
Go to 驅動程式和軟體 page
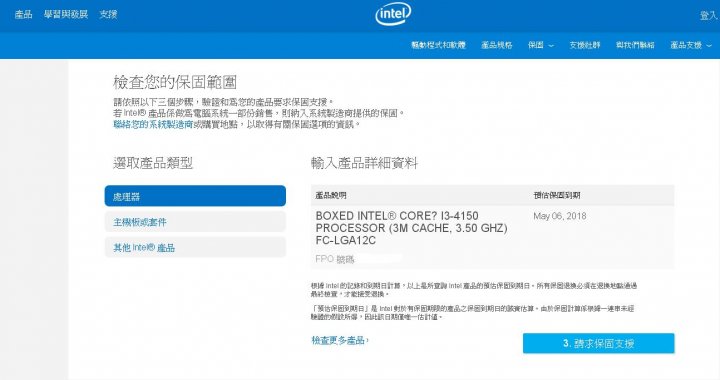(438, 45)
